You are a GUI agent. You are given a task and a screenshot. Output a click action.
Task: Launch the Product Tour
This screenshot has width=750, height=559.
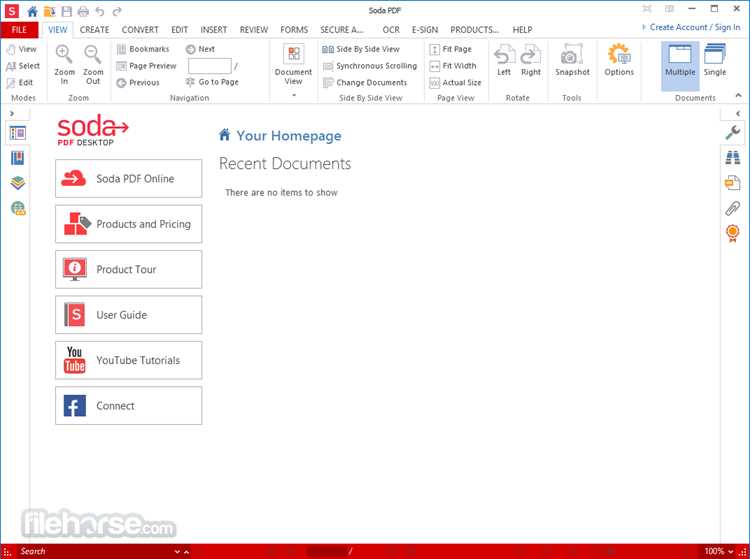tap(129, 269)
